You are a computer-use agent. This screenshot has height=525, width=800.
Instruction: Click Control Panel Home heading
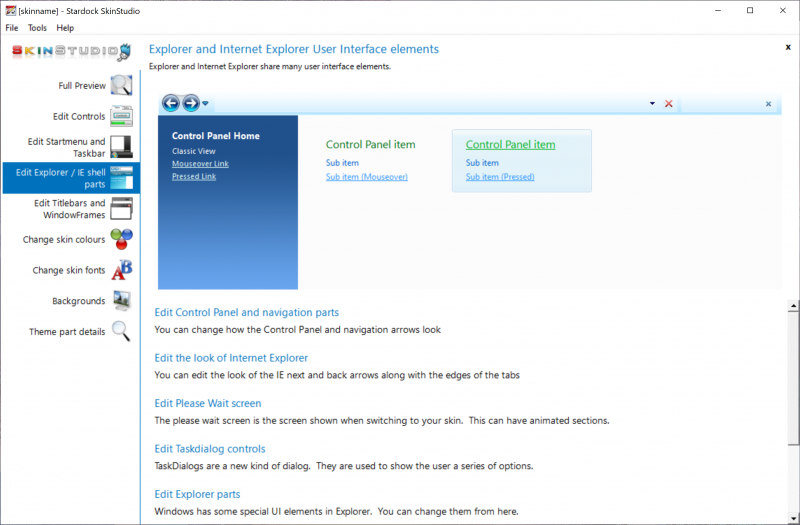pyautogui.click(x=216, y=136)
